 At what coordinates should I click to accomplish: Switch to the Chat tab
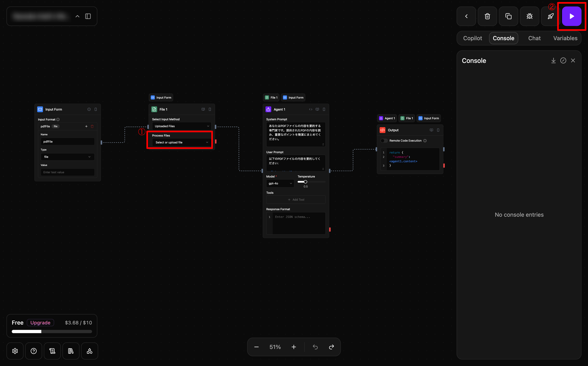pyautogui.click(x=534, y=38)
